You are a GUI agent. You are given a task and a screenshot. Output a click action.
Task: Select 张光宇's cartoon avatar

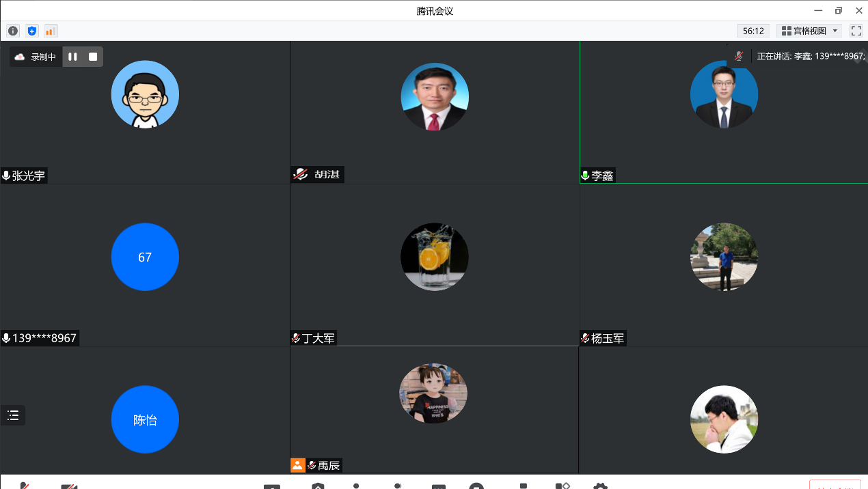pyautogui.click(x=145, y=94)
